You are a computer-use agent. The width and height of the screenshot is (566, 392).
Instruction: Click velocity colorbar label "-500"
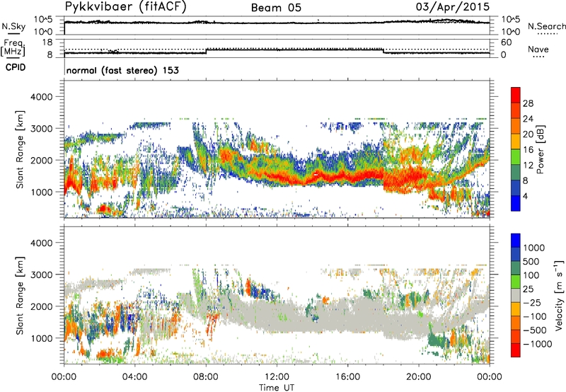point(535,330)
